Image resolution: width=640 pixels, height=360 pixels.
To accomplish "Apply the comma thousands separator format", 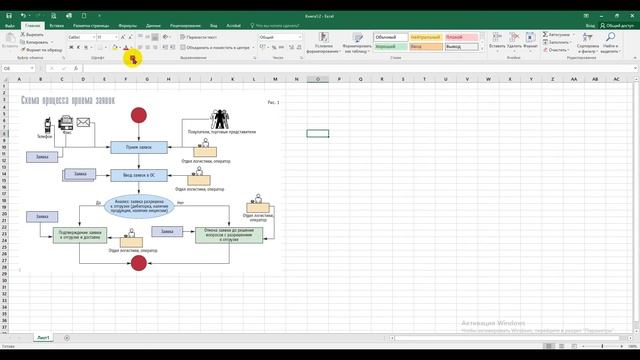I will (281, 47).
